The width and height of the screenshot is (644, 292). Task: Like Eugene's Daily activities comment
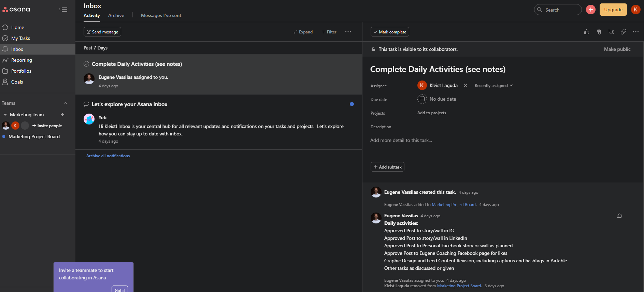click(619, 215)
